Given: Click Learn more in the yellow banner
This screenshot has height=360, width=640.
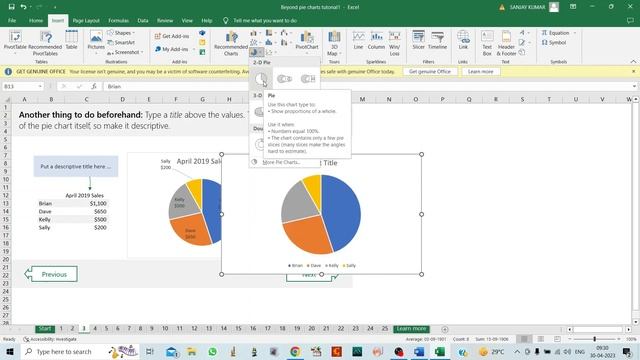Looking at the screenshot, I should [480, 71].
